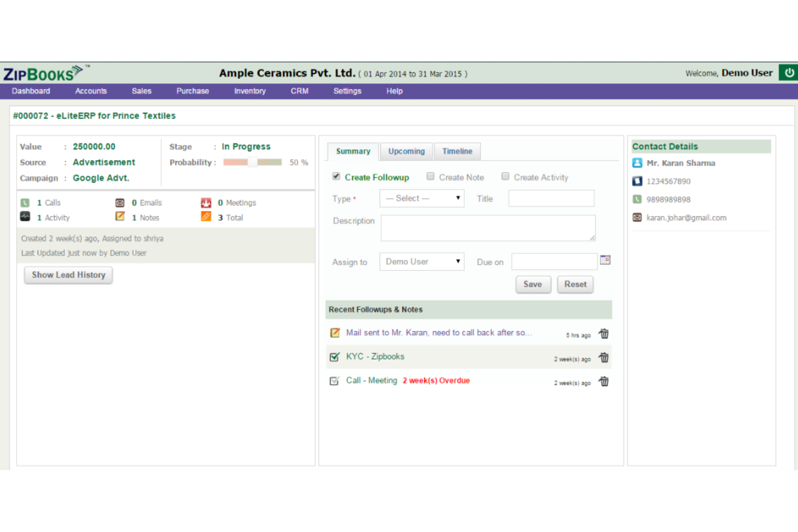Click the contact person icon for Karan Sharma
The width and height of the screenshot is (798, 532).
point(637,163)
